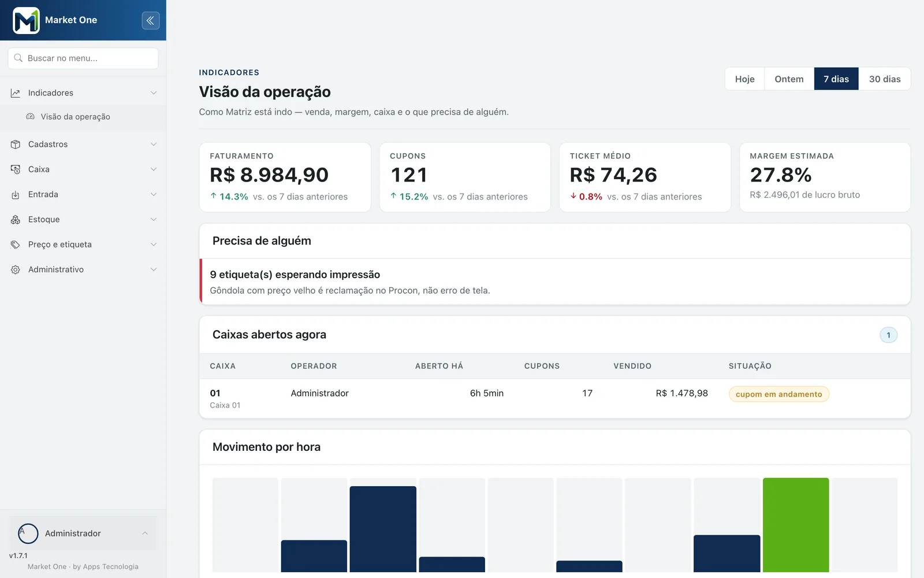Screen dimensions: 924x578
Task: Click the Administrador avatar circle
Action: 28,533
